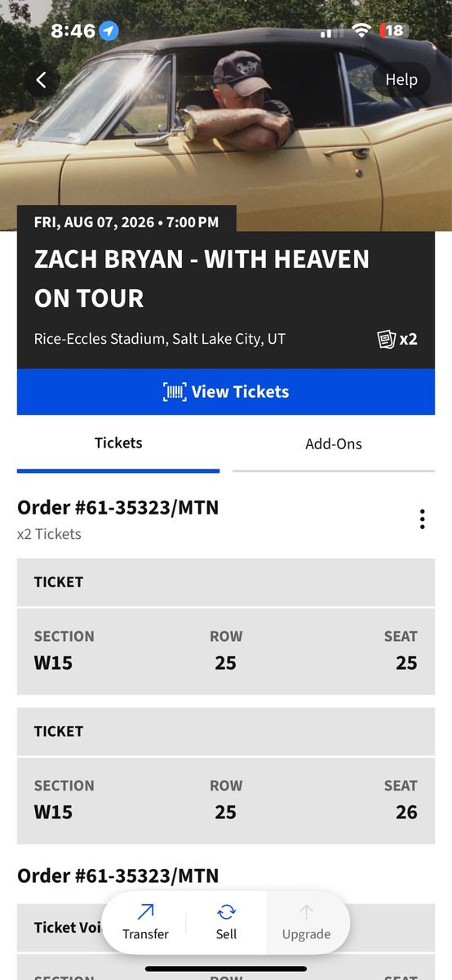The height and width of the screenshot is (980, 452).
Task: Click the barcode icon in View Tickets
Action: tap(175, 392)
